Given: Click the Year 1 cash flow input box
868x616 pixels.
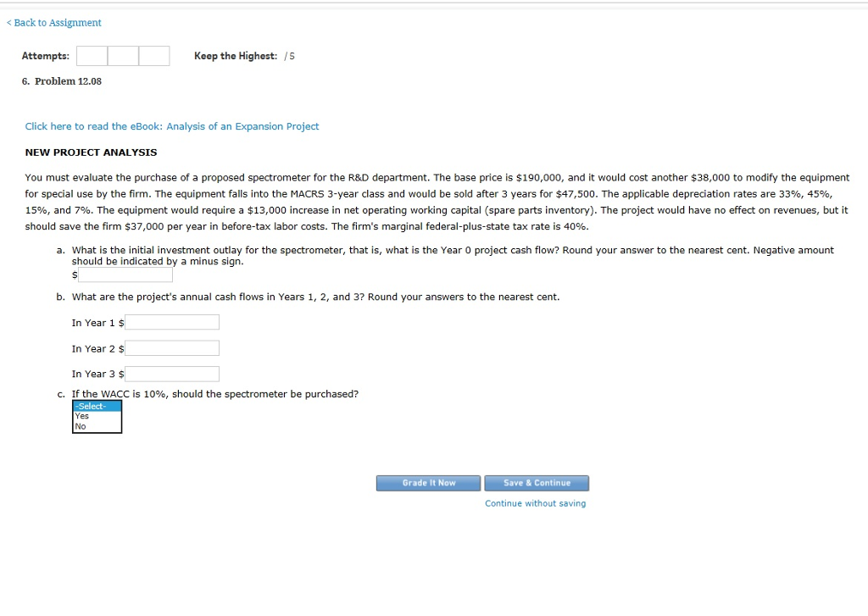Looking at the screenshot, I should pyautogui.click(x=172, y=322).
